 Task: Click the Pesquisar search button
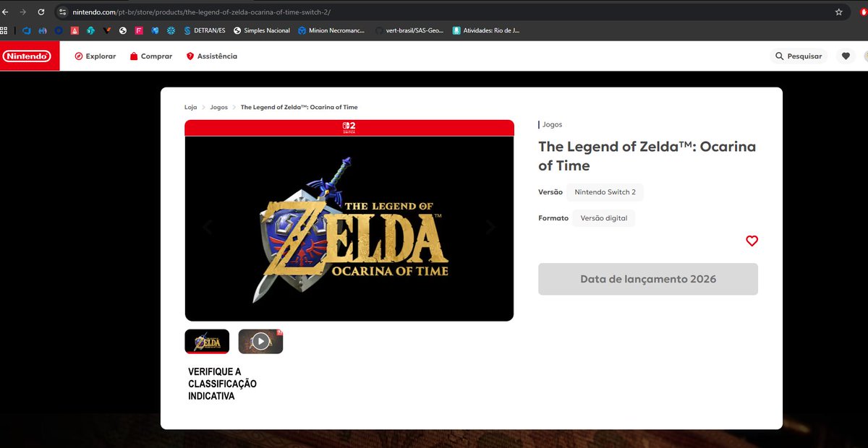pos(799,56)
